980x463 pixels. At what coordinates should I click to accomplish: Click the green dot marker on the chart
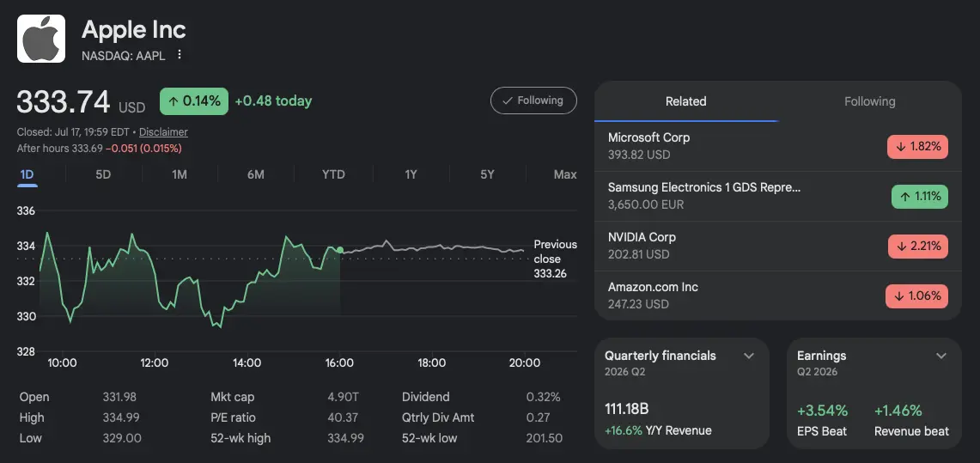click(x=340, y=250)
